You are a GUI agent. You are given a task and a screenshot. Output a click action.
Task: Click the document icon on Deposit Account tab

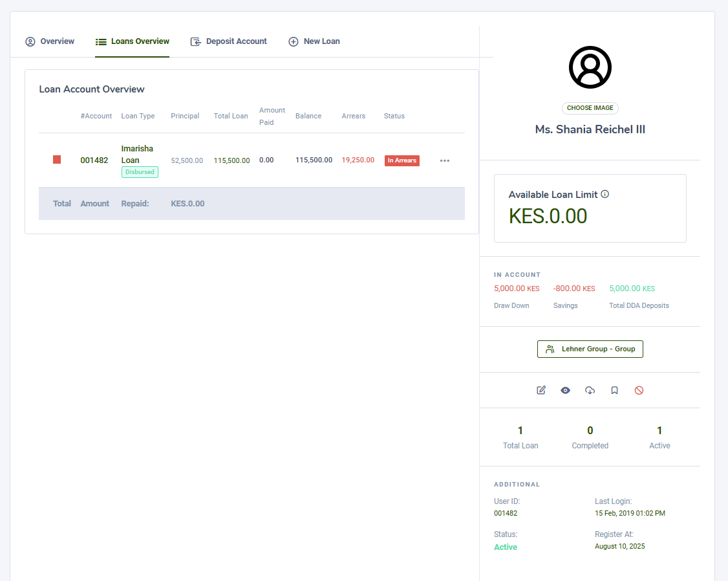(195, 41)
